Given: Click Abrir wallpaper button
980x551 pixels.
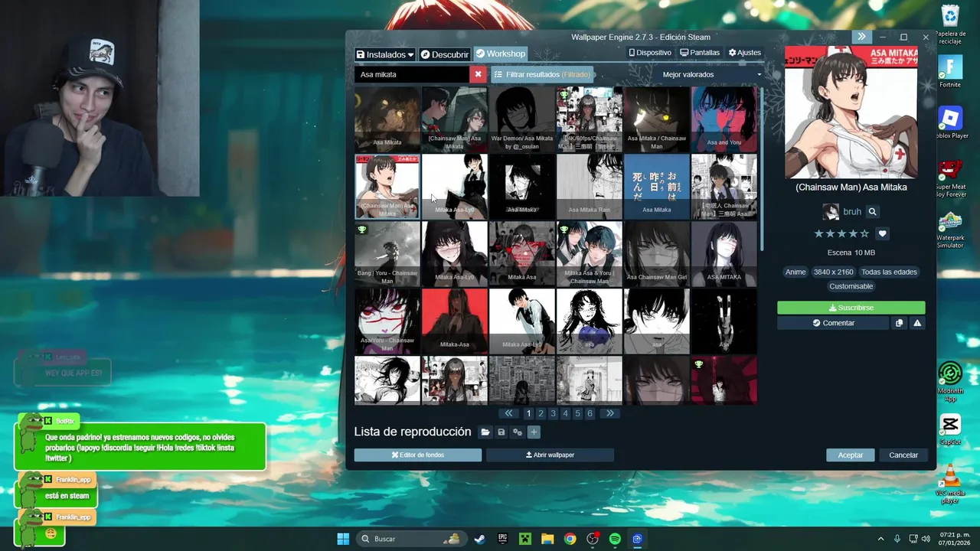Looking at the screenshot, I should (550, 455).
